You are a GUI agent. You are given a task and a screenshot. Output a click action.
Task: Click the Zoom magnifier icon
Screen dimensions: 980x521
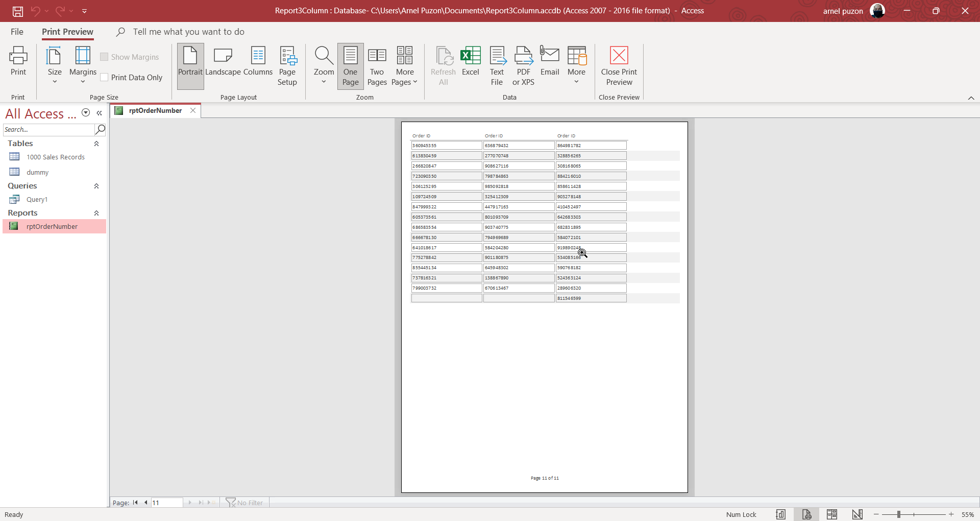point(324,55)
